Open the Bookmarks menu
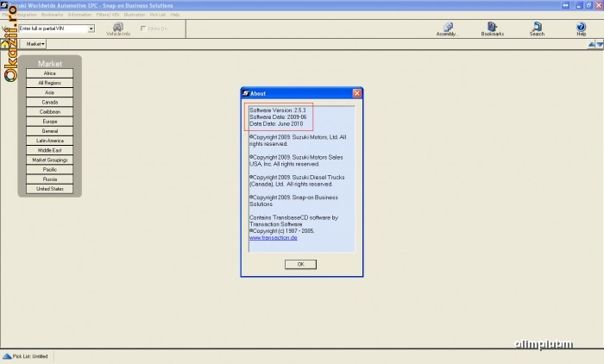 click(x=52, y=15)
